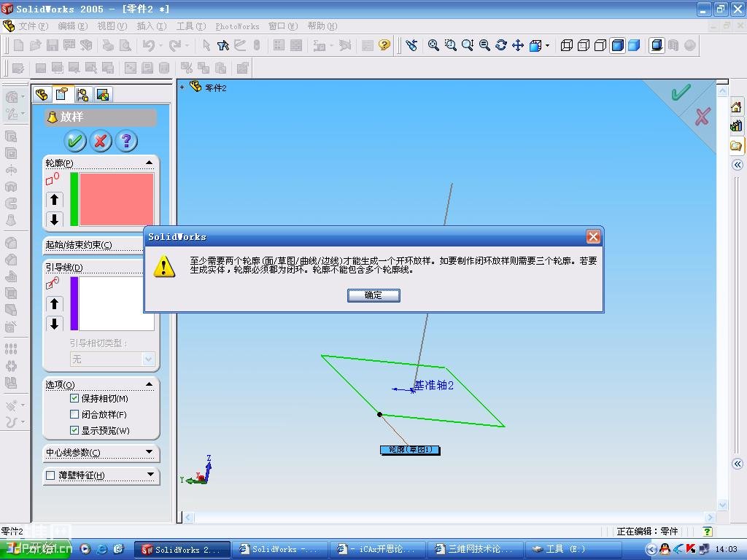The height and width of the screenshot is (560, 747).
Task: Switch to the PropertyManager tab
Action: coord(62,94)
